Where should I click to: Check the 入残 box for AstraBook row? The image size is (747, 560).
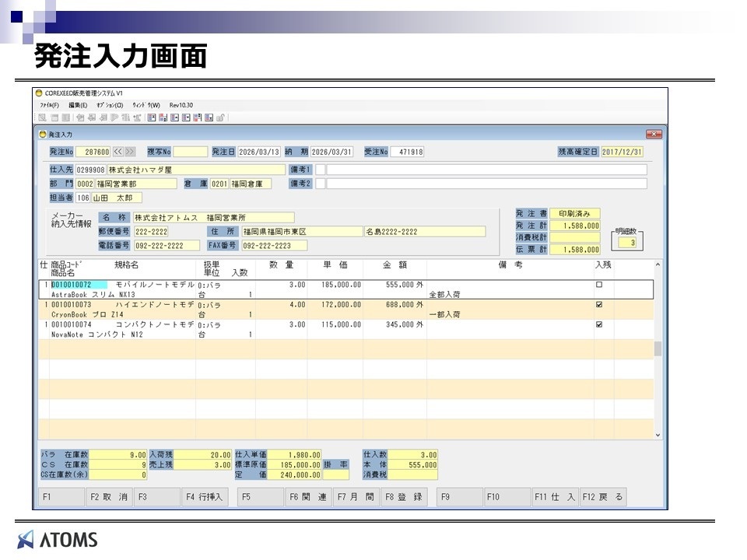[x=599, y=285]
